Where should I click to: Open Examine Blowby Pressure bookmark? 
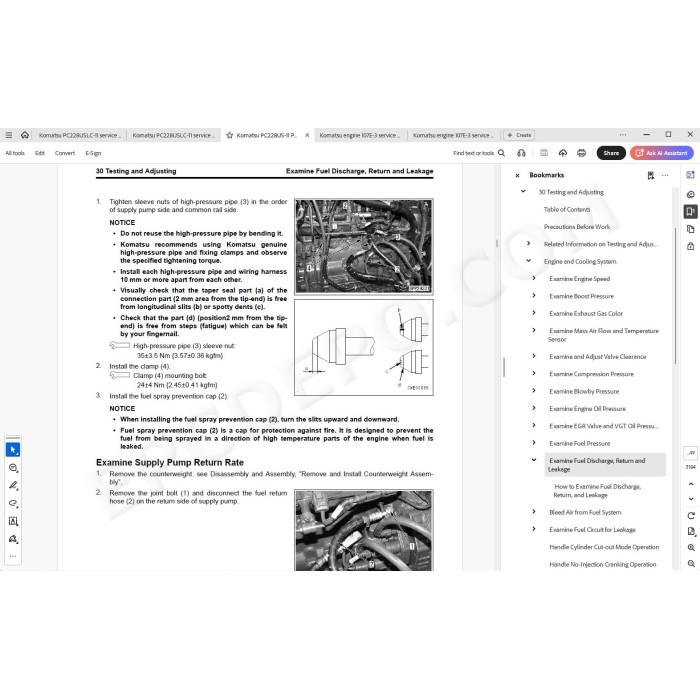click(584, 392)
